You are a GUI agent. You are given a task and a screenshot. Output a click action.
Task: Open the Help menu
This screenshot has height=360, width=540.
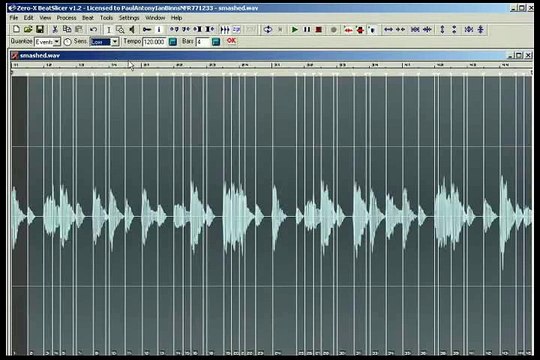click(x=176, y=18)
